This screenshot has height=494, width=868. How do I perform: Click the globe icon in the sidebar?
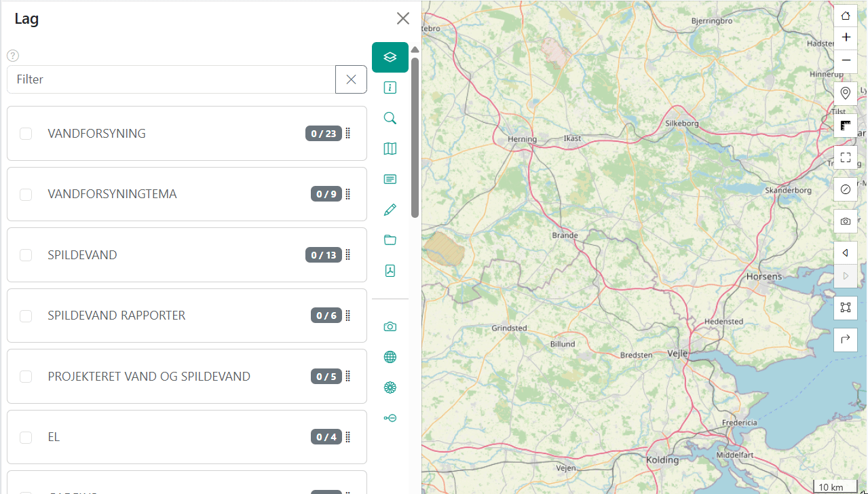click(390, 357)
